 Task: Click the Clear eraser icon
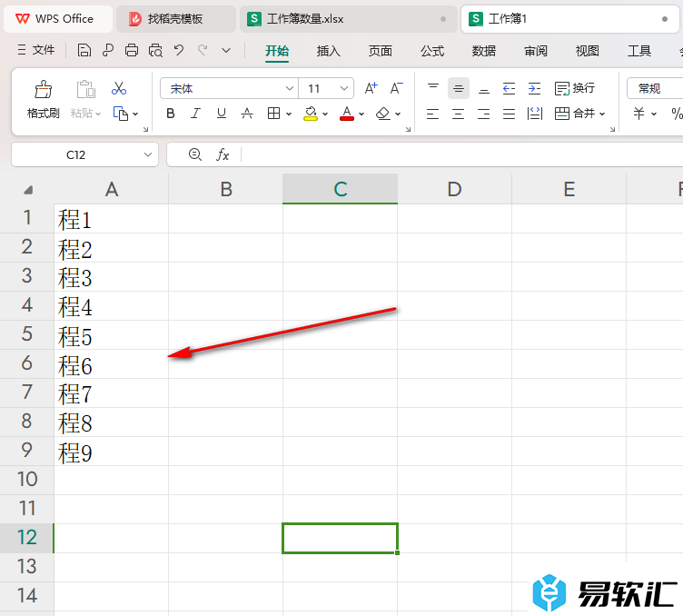click(x=383, y=114)
